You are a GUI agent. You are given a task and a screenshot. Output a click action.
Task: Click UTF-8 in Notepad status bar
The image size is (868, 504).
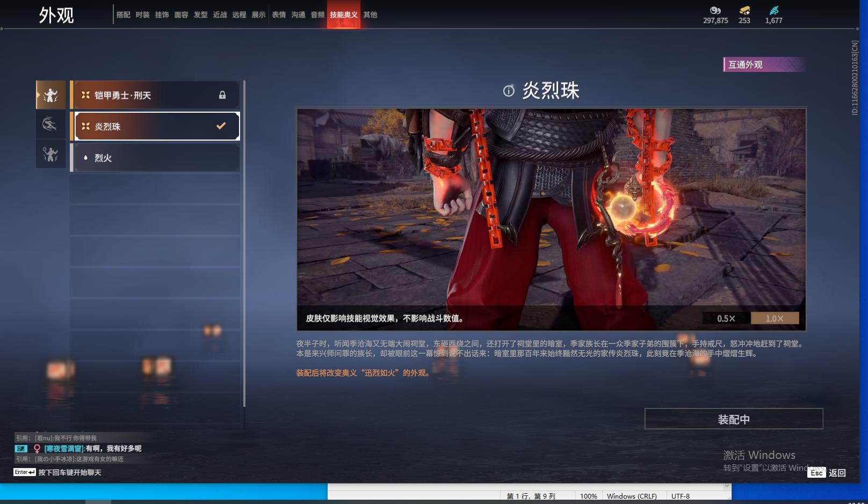(681, 496)
